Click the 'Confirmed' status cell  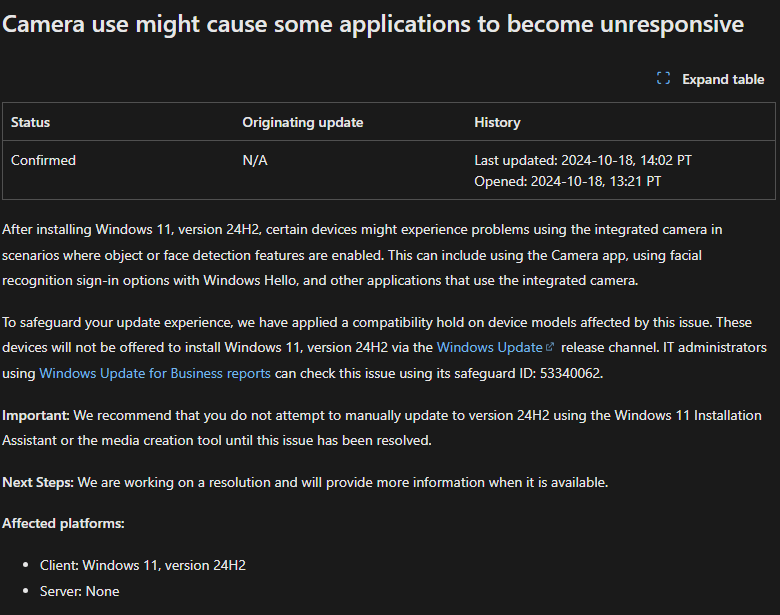[43, 160]
